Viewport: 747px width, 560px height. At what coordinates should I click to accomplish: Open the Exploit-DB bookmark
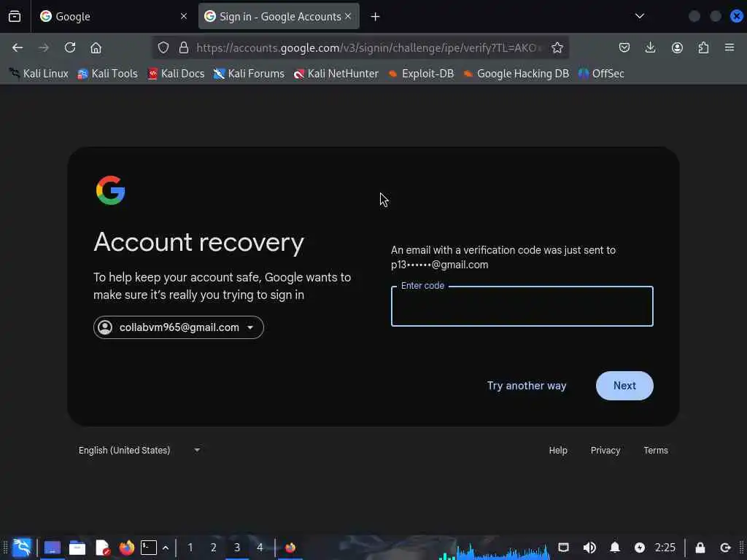[x=421, y=74]
